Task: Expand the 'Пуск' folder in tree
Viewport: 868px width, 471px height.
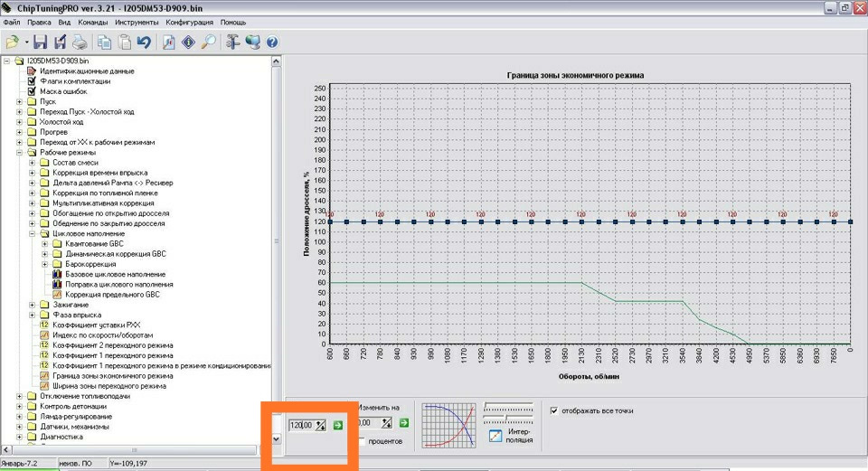Action: (20, 101)
